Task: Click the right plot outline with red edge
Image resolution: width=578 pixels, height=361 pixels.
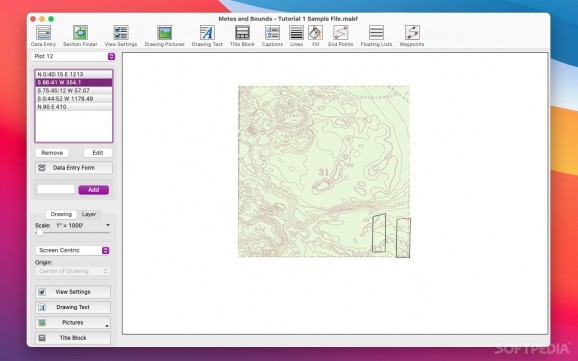Action: (x=403, y=238)
